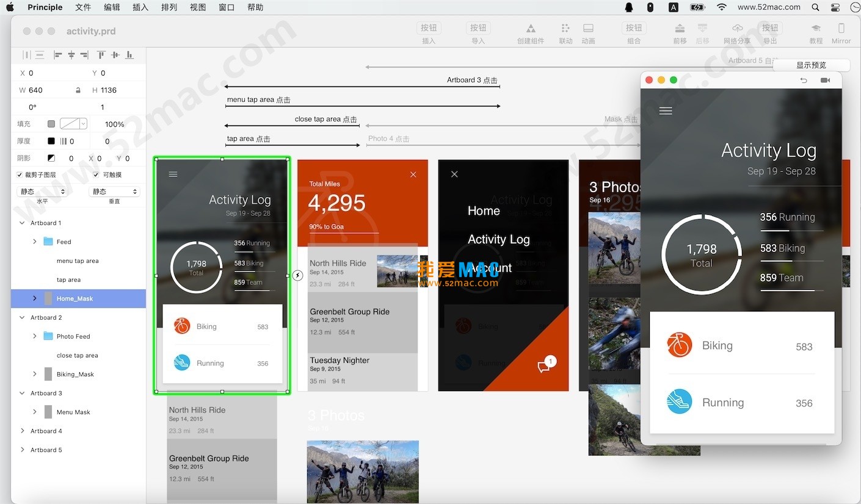Viewport: 861px width, 504px height.
Task: Expand the Artboard 4 tree group
Action: tap(23, 431)
